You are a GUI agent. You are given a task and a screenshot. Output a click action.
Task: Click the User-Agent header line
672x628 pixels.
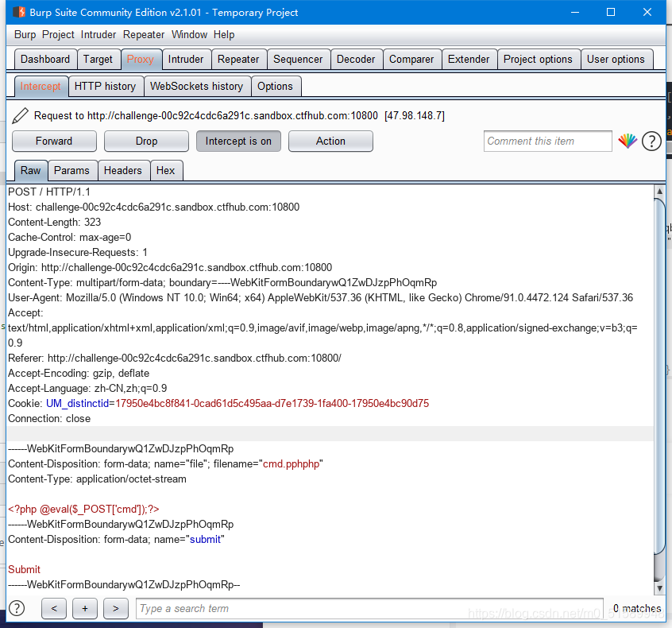321,297
